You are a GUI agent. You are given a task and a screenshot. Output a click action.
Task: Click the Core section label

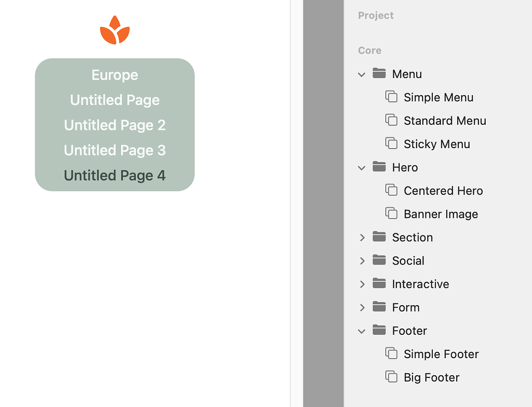point(369,50)
